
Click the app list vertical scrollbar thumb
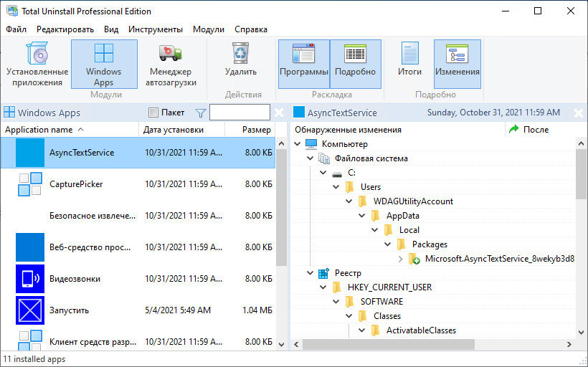pos(281,207)
